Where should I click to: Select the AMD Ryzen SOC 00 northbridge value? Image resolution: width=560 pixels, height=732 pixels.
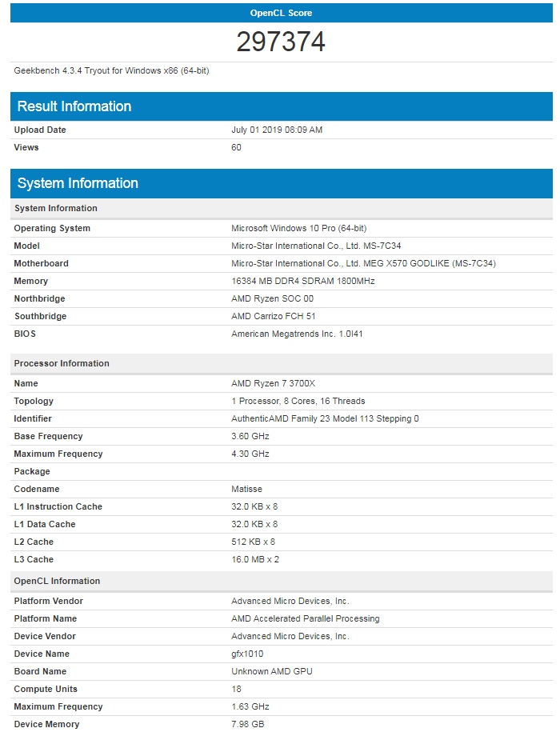click(x=273, y=298)
